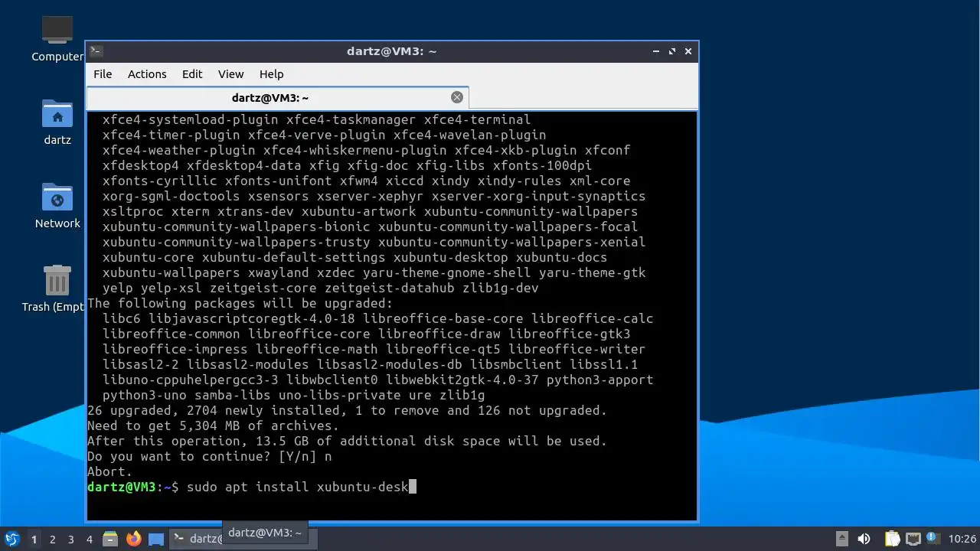This screenshot has width=980, height=551.
Task: Open the Help menu in terminal
Action: (271, 74)
